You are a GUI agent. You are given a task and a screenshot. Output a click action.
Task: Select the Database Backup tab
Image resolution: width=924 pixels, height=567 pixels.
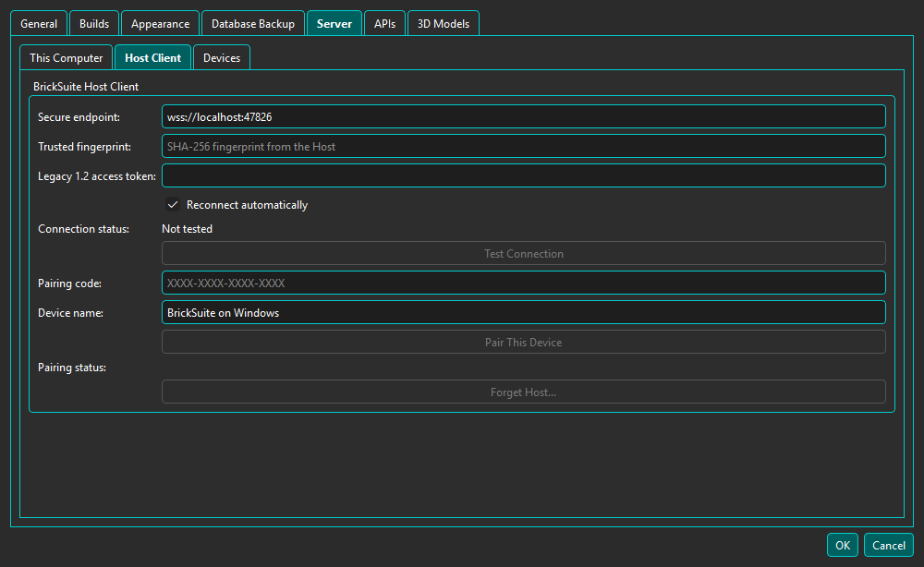[253, 24]
